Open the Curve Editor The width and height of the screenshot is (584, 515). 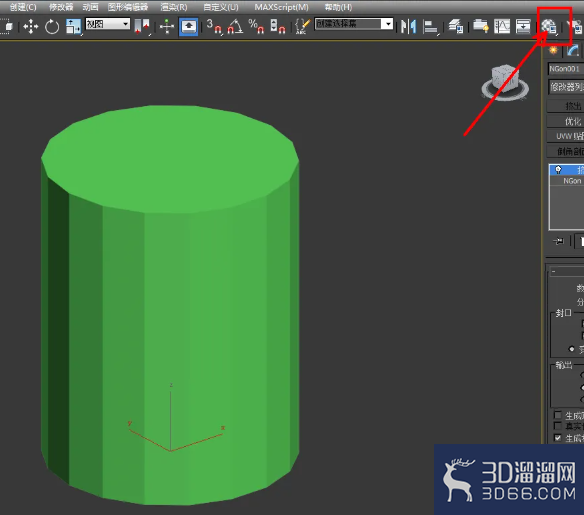coord(502,26)
